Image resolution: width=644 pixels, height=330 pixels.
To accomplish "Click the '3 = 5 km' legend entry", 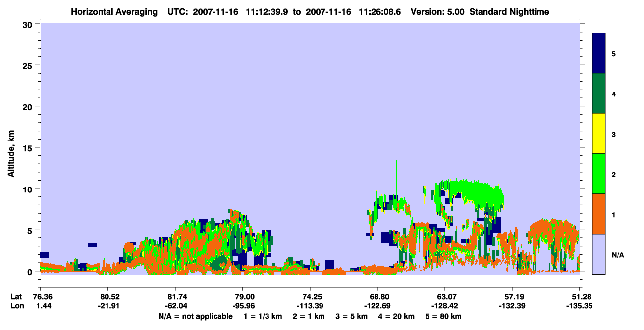I will coord(352,316).
